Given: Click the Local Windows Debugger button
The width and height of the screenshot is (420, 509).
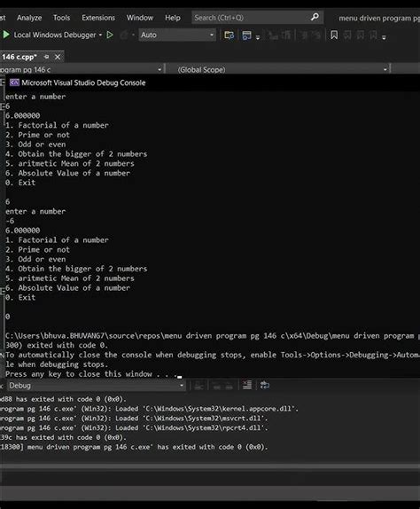Looking at the screenshot, I should coord(55,35).
